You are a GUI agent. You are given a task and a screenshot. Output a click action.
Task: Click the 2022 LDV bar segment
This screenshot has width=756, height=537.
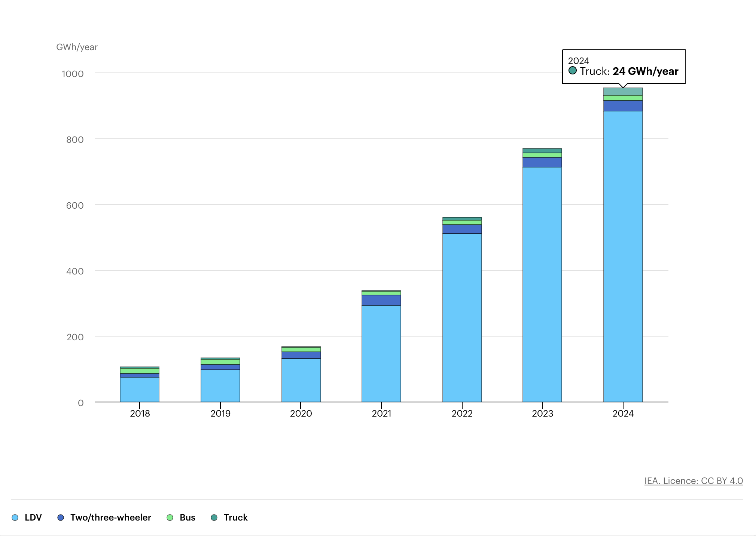[x=462, y=318]
